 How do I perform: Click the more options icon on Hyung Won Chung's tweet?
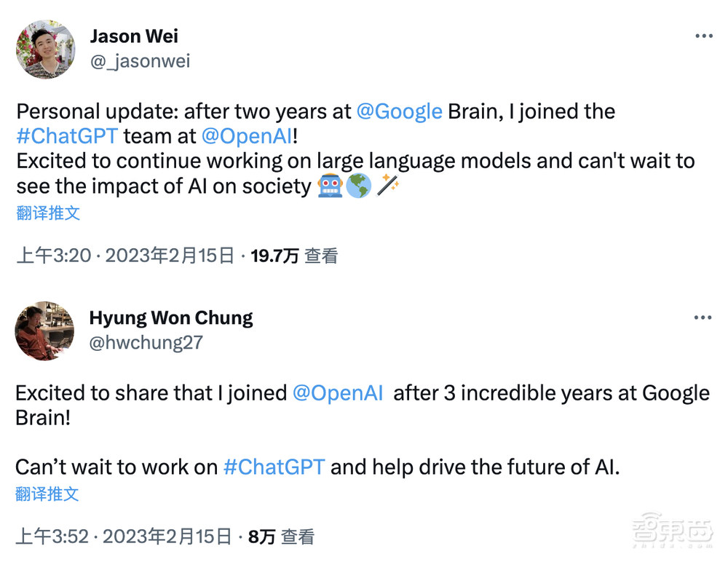(x=704, y=317)
